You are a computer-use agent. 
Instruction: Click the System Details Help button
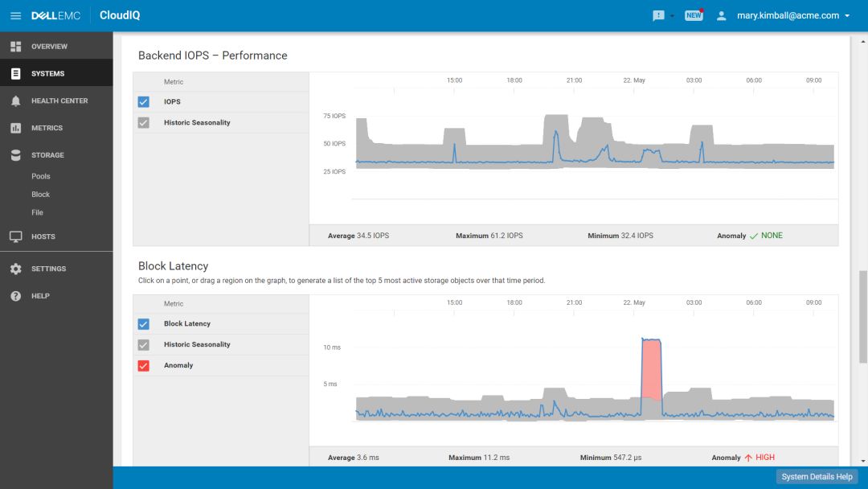[x=817, y=477]
